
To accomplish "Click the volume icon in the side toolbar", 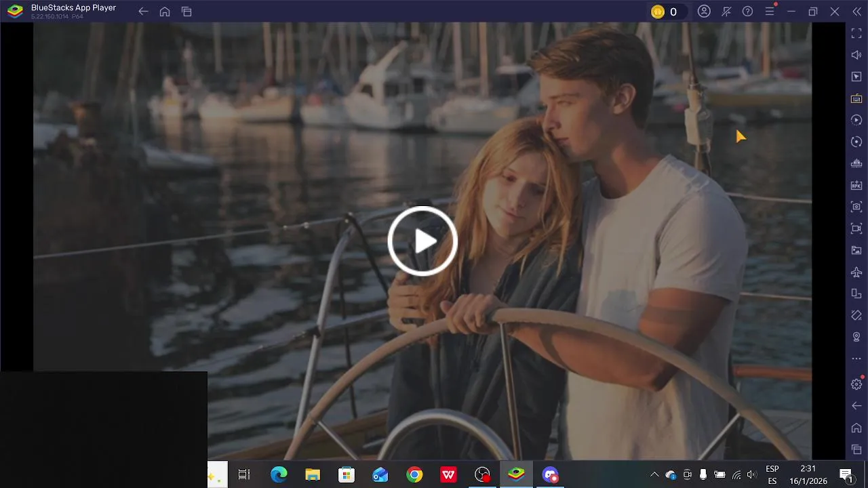I will [856, 55].
